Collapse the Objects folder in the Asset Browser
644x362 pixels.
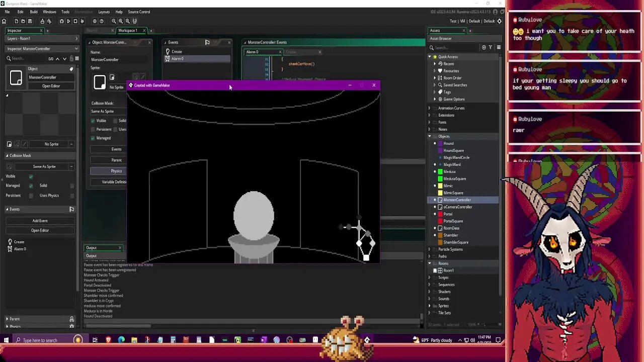click(x=430, y=136)
